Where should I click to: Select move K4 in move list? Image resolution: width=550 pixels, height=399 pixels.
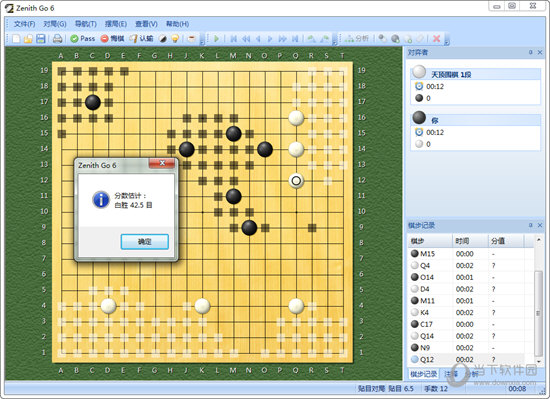[x=471, y=312]
